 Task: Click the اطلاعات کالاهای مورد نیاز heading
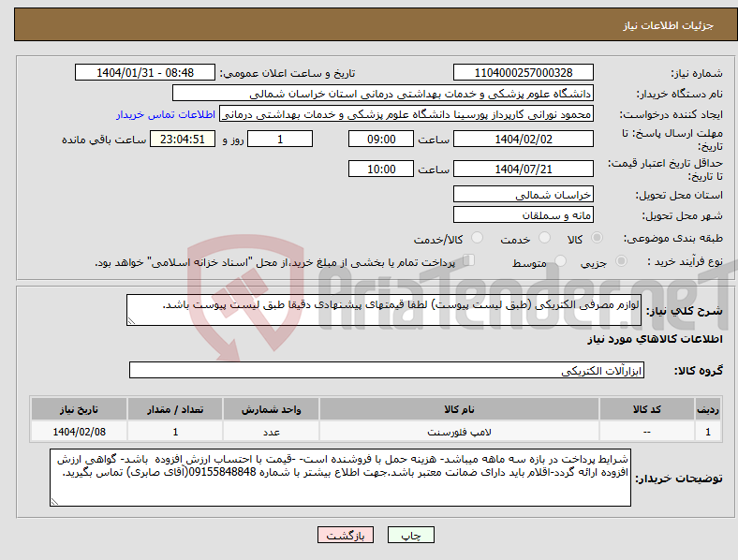[655, 339]
